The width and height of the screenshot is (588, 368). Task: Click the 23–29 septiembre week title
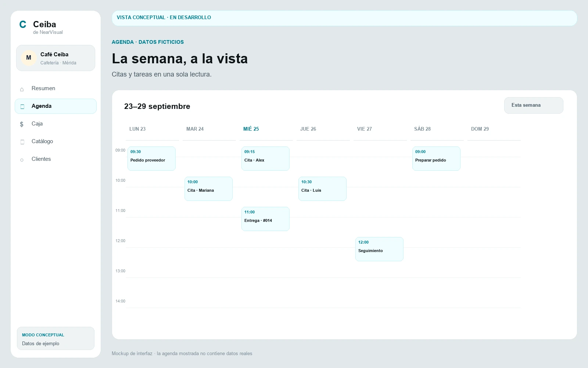tap(157, 106)
